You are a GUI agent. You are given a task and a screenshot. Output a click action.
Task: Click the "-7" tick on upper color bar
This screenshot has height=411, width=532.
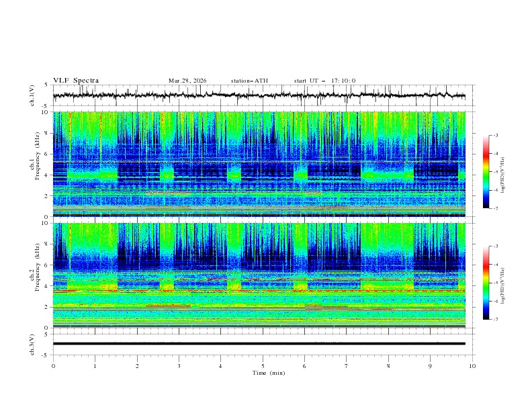[x=496, y=208]
